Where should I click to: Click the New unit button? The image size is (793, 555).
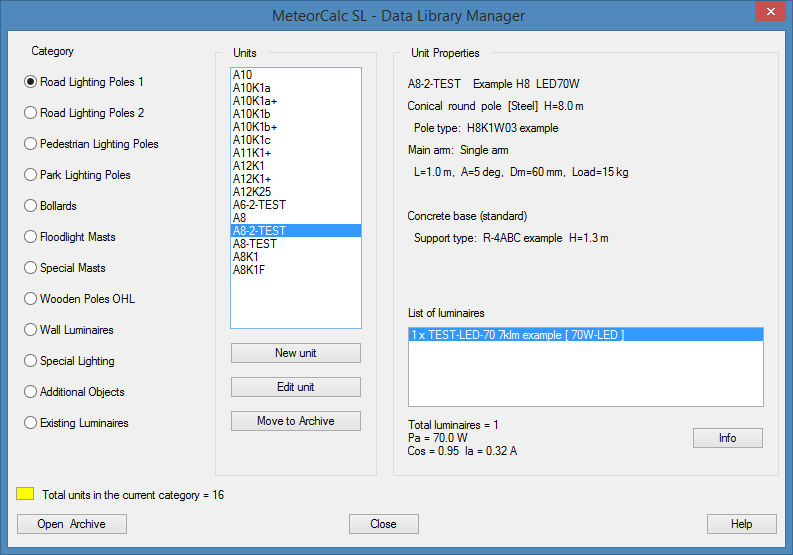[x=296, y=353]
